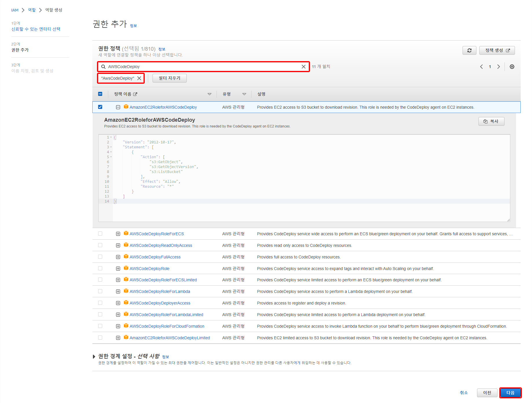Screen dimensions: 532x403
Task: Click the search magnifier icon
Action: tap(103, 67)
